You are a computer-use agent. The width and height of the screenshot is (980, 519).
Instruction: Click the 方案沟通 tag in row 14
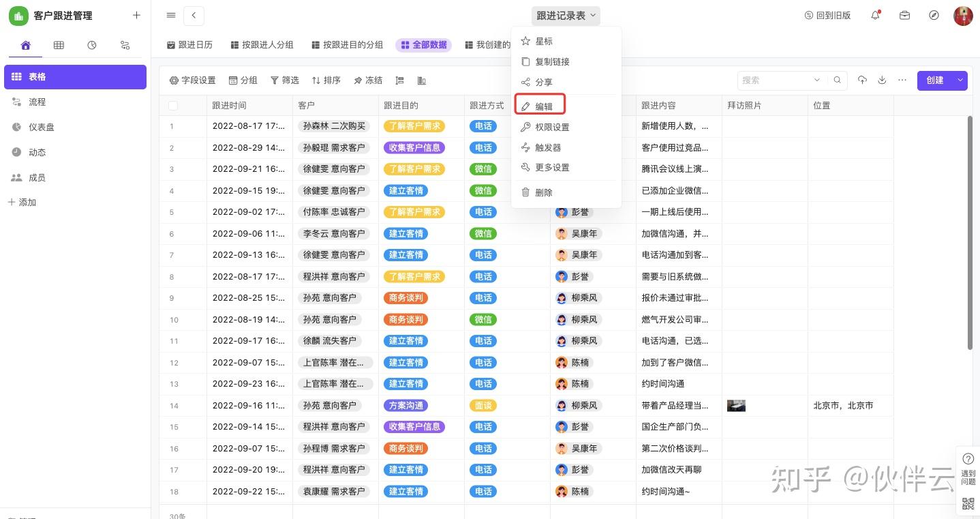click(406, 406)
